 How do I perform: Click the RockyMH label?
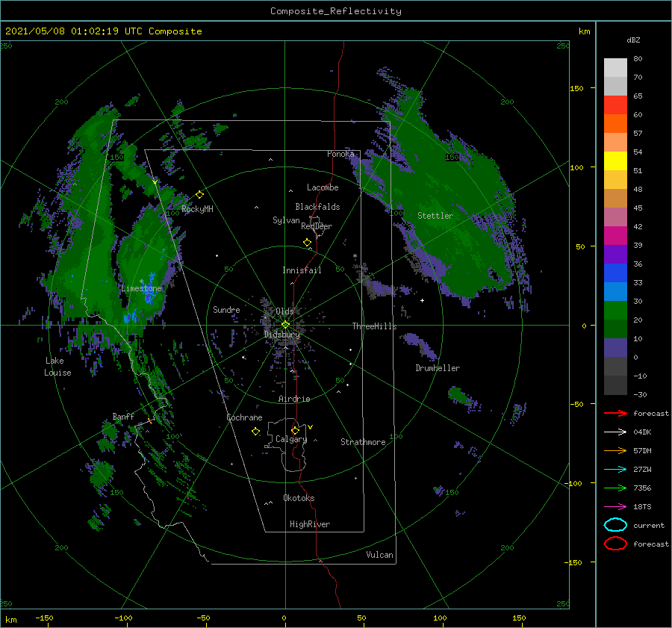point(197,209)
